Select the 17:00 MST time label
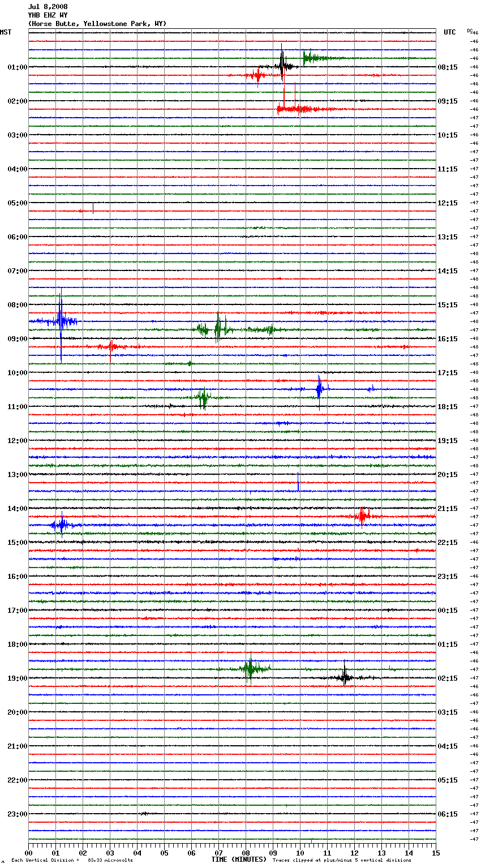The image size is (481, 868). click(18, 611)
